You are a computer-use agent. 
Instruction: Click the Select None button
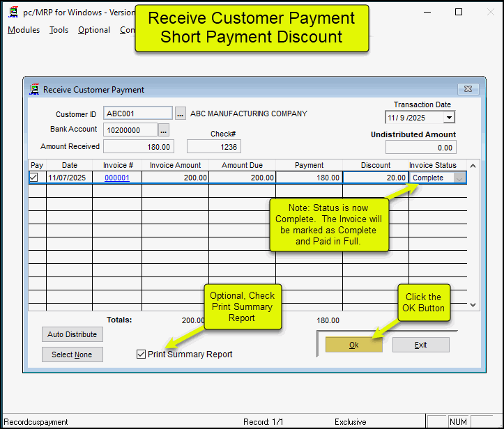tap(72, 354)
